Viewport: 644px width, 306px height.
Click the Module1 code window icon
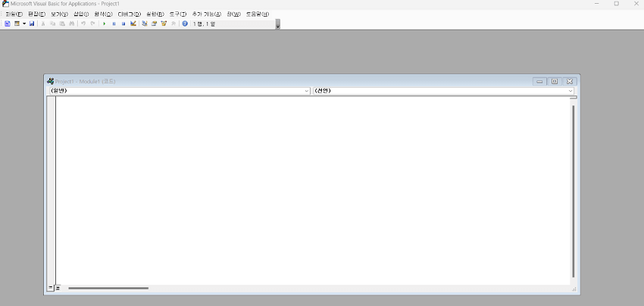(51, 81)
